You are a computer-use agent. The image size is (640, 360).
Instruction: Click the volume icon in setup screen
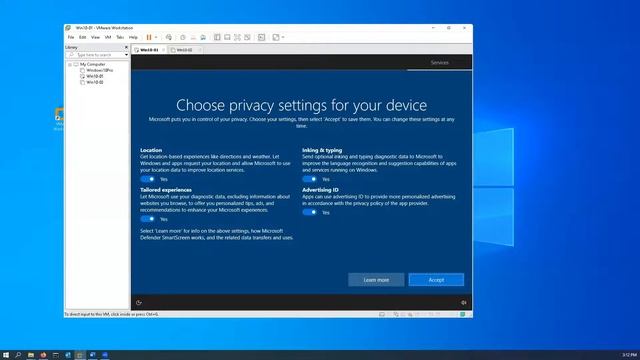463,302
